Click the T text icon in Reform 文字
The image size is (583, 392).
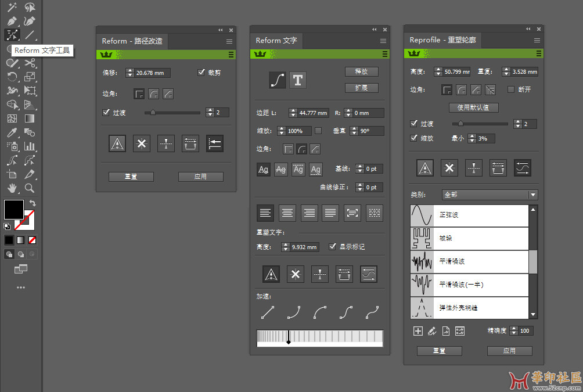click(298, 80)
